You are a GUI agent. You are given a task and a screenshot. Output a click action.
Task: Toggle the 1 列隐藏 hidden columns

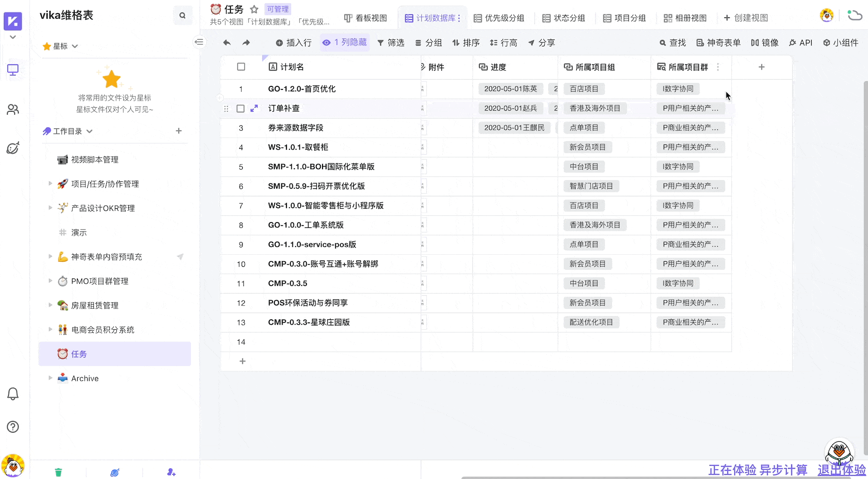pyautogui.click(x=345, y=43)
